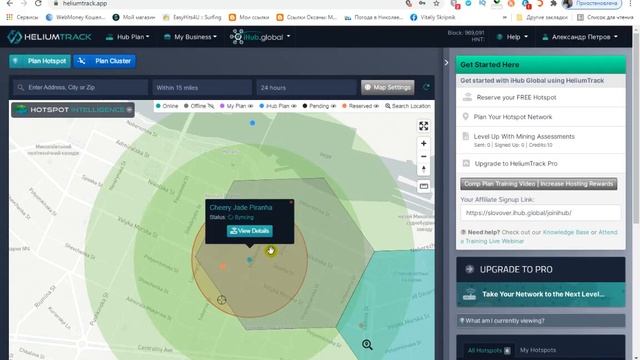The height and width of the screenshot is (360, 640).
Task: Click the Upgrade to Pro header
Action: coord(540,269)
